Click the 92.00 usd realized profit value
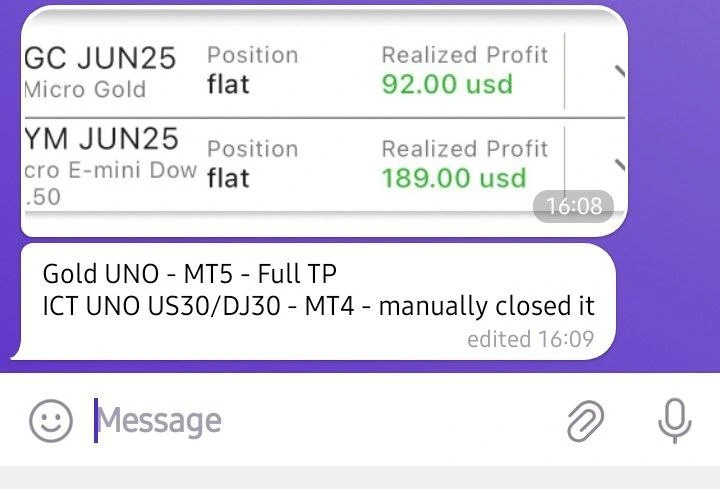 tap(447, 84)
